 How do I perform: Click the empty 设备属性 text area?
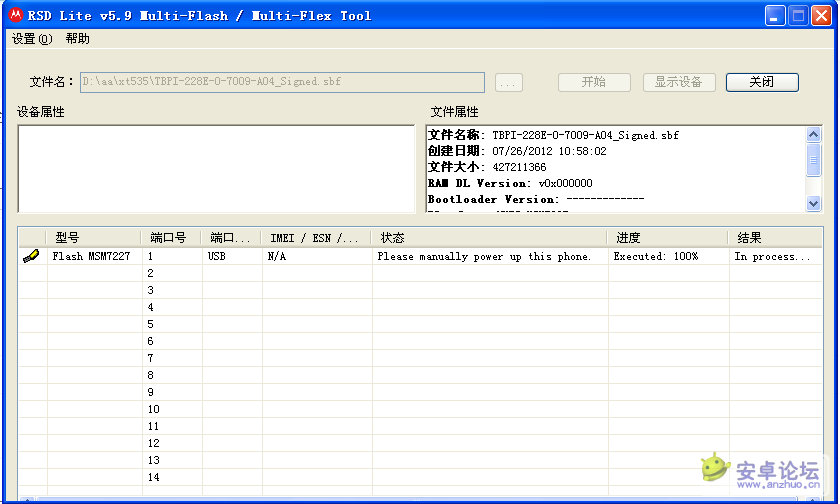point(216,169)
